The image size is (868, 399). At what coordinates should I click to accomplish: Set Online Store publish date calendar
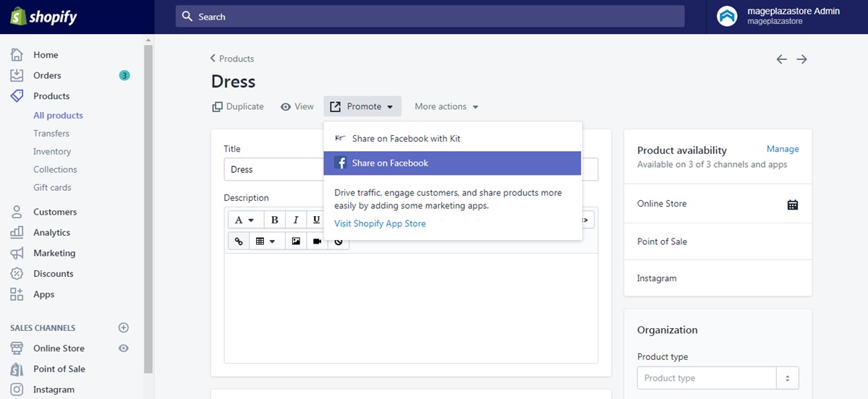[x=793, y=205]
